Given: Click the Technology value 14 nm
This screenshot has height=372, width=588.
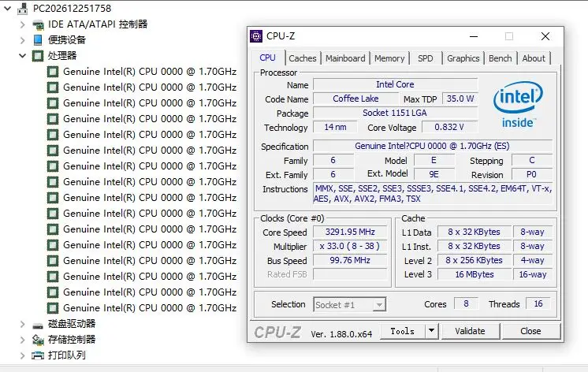Looking at the screenshot, I should click(333, 128).
